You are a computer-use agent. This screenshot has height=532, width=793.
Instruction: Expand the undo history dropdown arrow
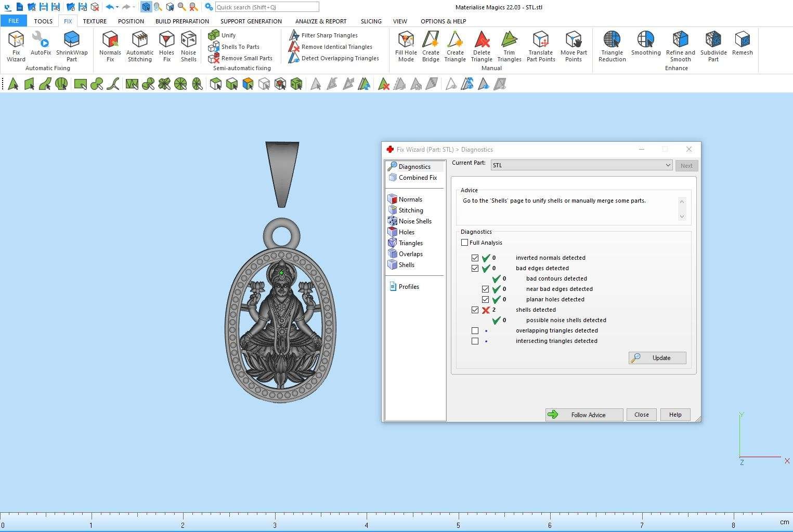tap(118, 7)
